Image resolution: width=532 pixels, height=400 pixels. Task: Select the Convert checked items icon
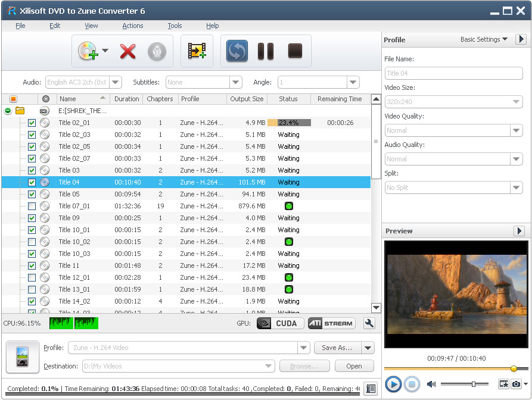click(237, 51)
